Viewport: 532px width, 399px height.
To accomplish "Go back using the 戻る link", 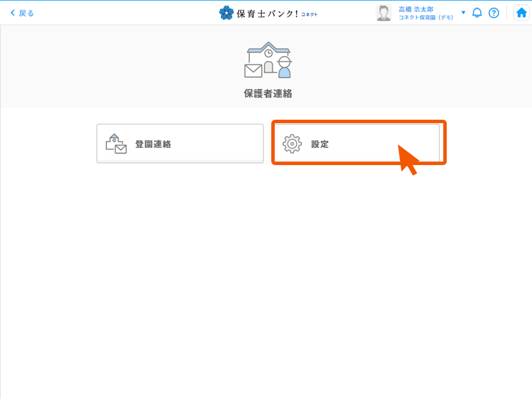I will [x=26, y=13].
